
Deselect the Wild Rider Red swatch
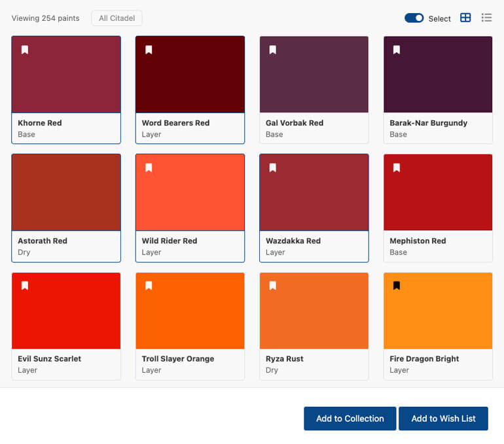click(x=190, y=192)
